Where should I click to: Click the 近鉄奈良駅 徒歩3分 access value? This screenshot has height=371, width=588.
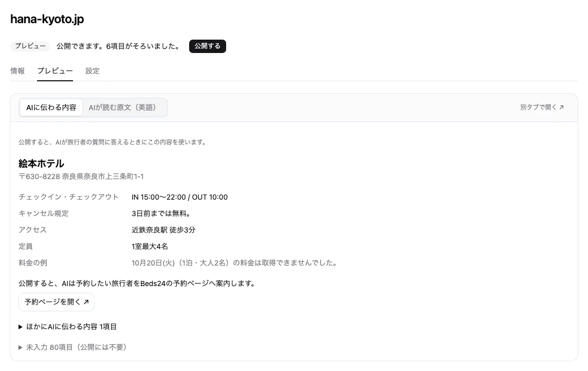(x=163, y=230)
